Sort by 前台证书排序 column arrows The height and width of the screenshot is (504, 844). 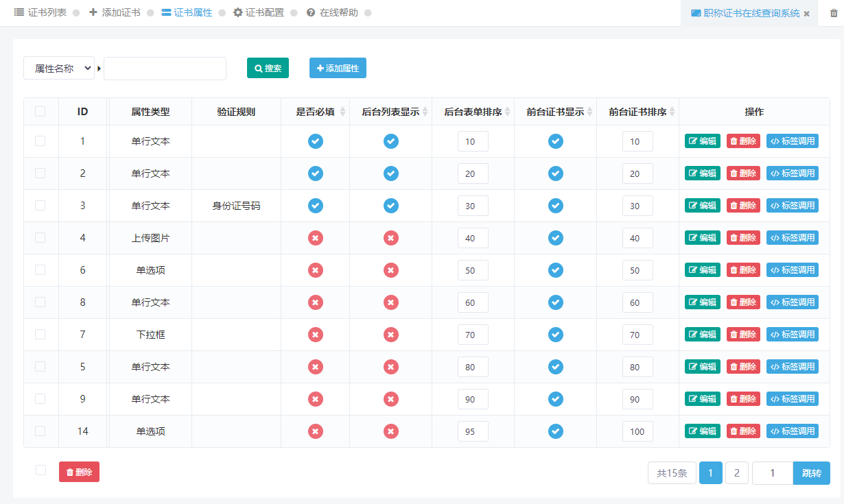pos(672,112)
